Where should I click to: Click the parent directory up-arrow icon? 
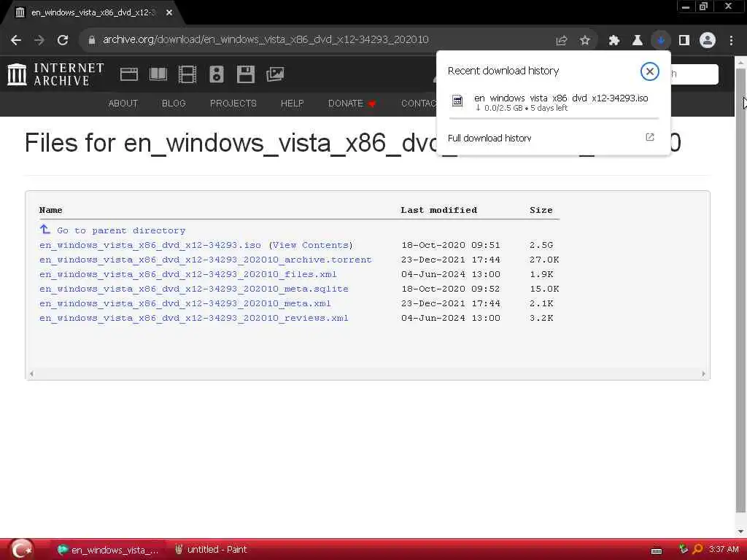(x=44, y=230)
